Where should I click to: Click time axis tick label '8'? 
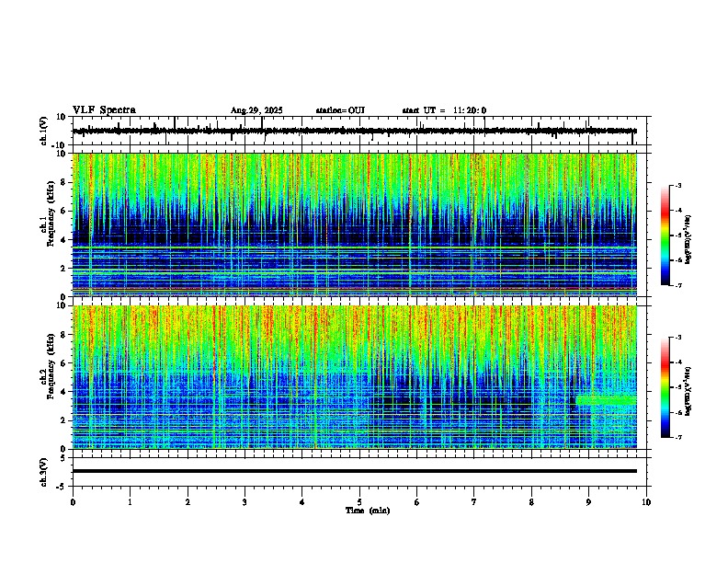531,502
